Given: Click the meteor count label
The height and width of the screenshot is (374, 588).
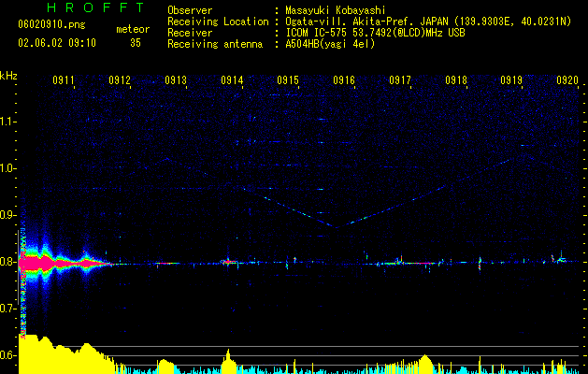Looking at the screenshot, I should [x=133, y=29].
